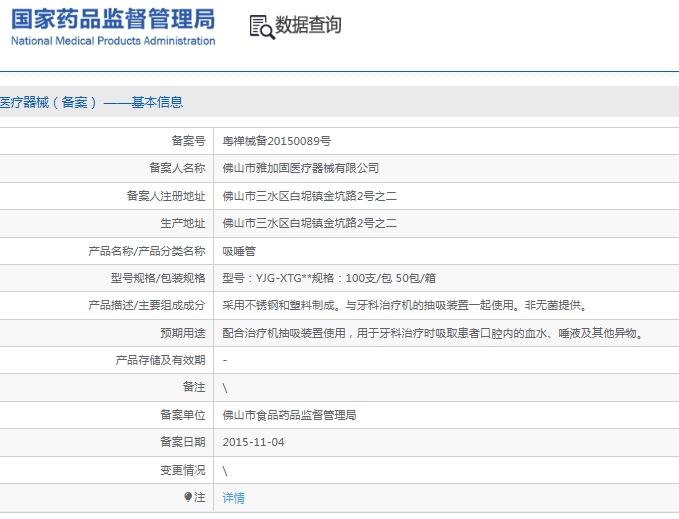Select the backslash value in 变更情况 row
This screenshot has width=679, height=519.
[225, 471]
